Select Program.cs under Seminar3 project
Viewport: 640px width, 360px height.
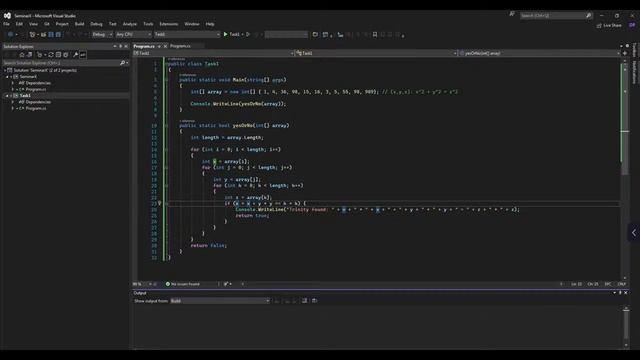(36, 89)
